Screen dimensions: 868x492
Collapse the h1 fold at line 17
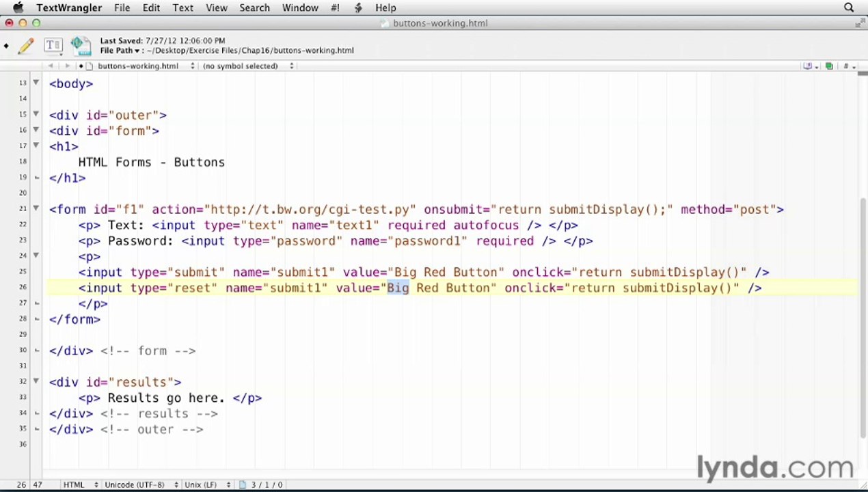tap(36, 146)
